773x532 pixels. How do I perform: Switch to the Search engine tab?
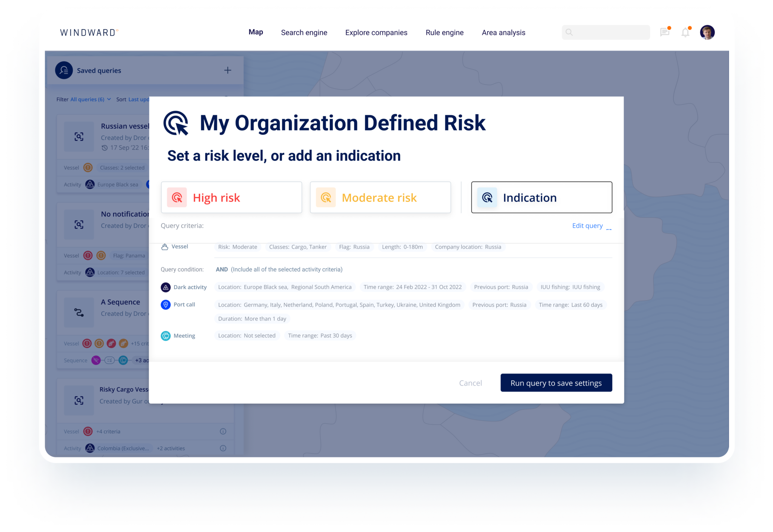pos(304,32)
